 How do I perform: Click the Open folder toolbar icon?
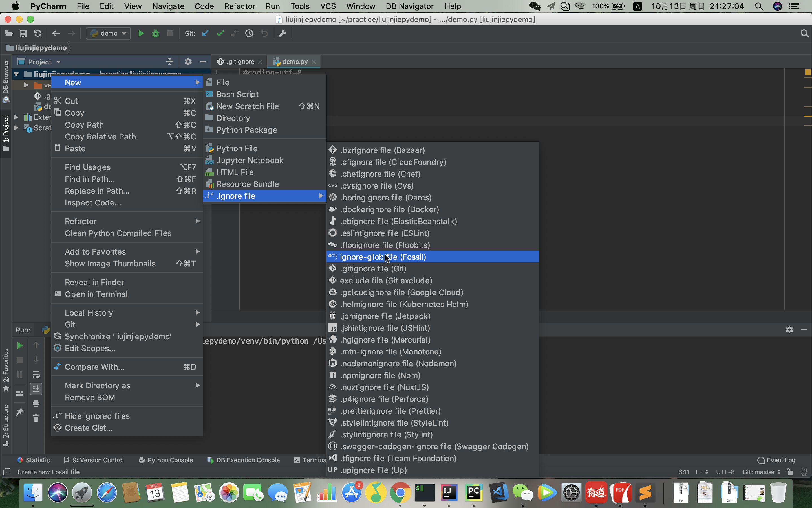tap(9, 33)
